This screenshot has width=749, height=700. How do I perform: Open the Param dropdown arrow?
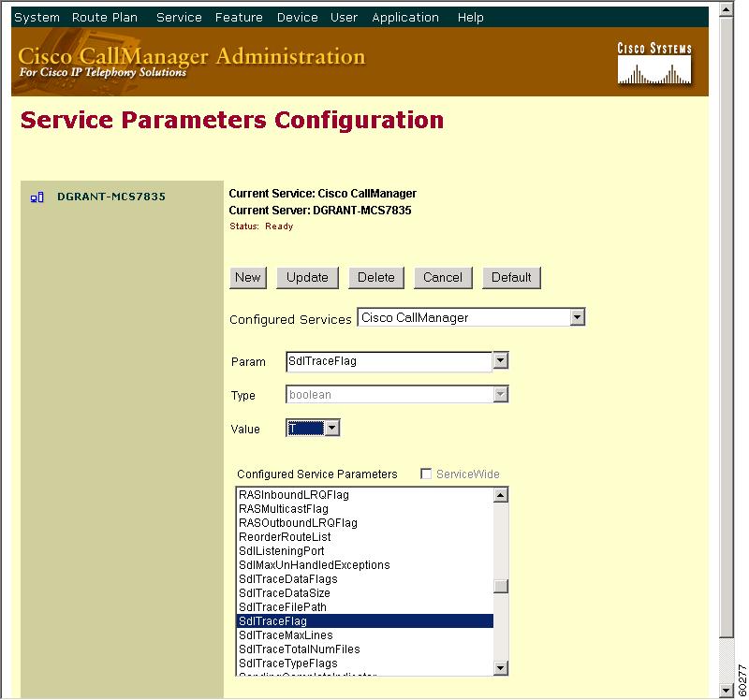coord(500,360)
